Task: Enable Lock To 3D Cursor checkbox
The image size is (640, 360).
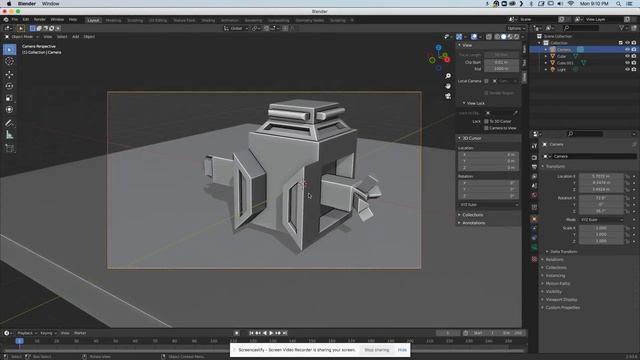Action: click(486, 121)
